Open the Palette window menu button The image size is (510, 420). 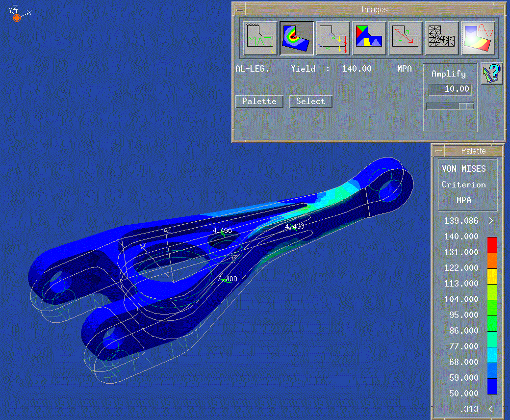pos(439,151)
